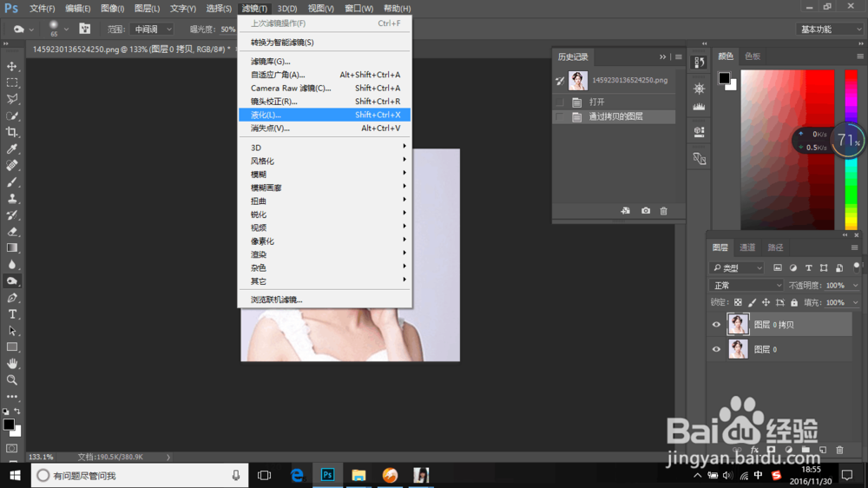Choose 消失点(V)... menu entry
The width and height of the screenshot is (868, 488).
pyautogui.click(x=325, y=128)
